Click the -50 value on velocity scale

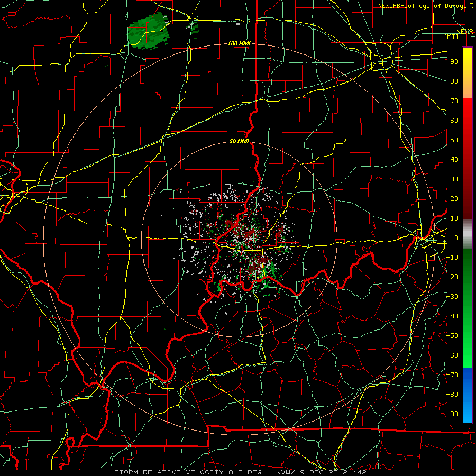453,336
